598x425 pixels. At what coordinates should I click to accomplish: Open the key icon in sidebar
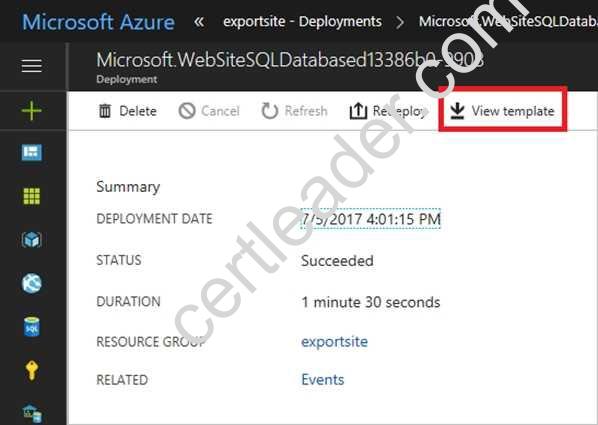pyautogui.click(x=32, y=370)
